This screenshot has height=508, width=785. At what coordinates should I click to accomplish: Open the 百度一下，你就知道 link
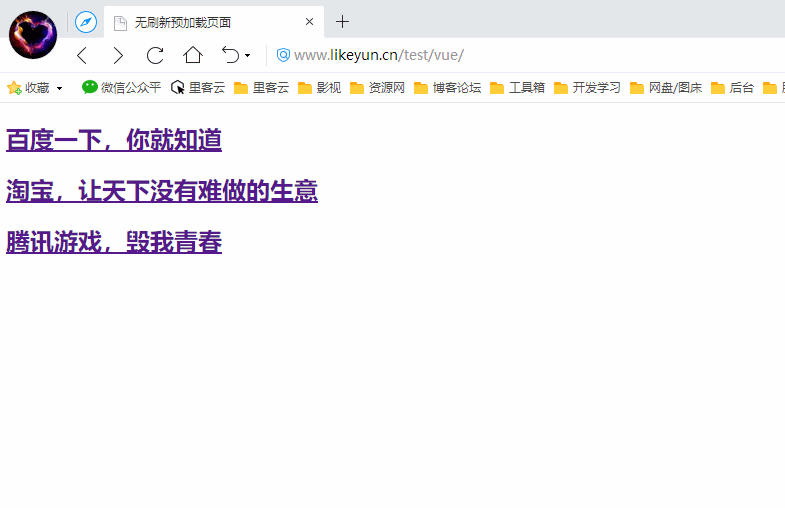pos(114,141)
